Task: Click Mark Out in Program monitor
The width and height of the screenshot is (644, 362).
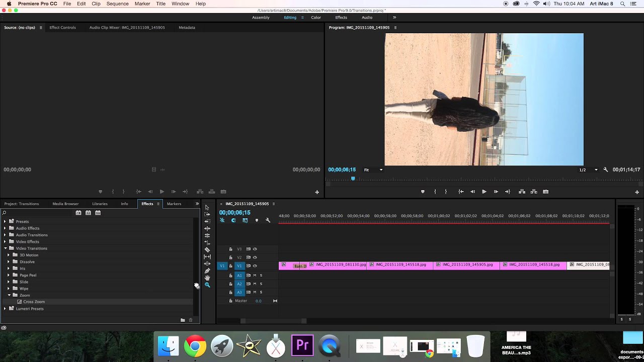Action: (446, 192)
